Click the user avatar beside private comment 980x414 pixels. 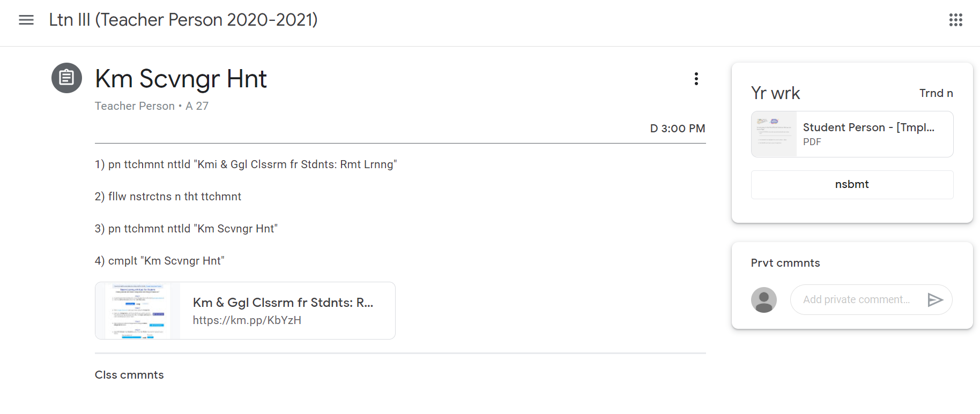[x=763, y=299]
